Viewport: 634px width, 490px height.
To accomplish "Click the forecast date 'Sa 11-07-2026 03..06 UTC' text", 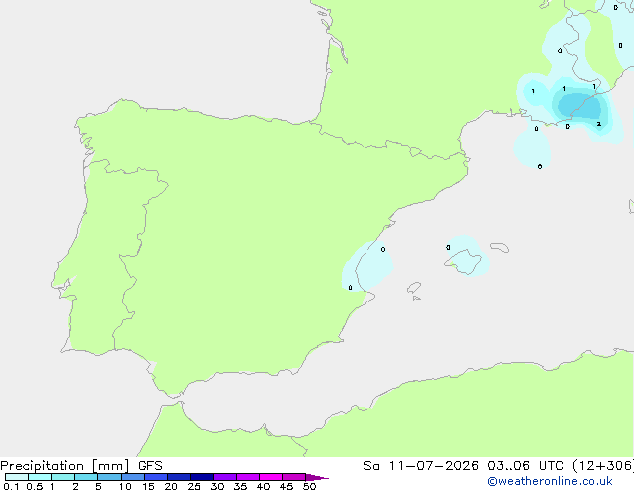I will (463, 466).
